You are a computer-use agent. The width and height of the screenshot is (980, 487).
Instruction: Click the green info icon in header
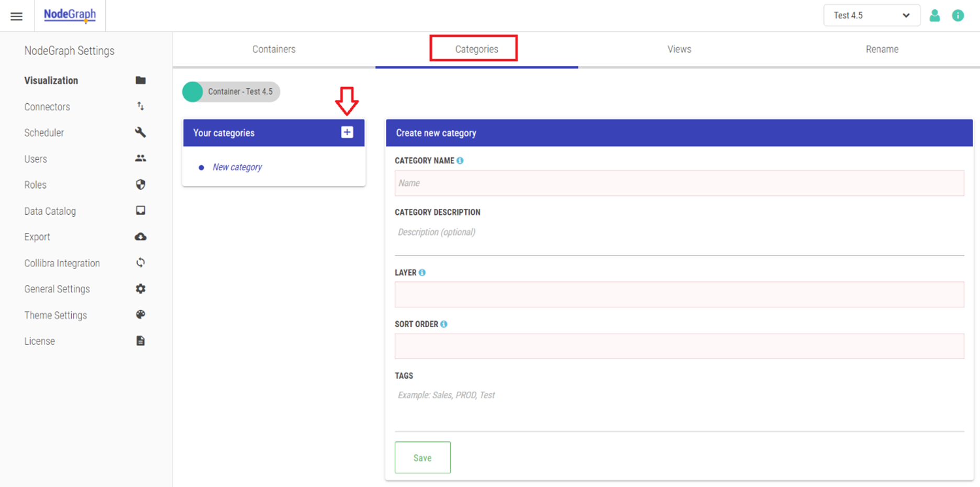tap(958, 16)
